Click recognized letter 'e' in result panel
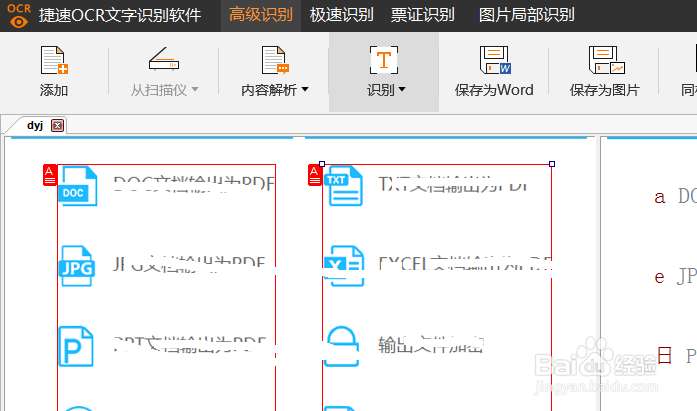The image size is (697, 411). pyautogui.click(x=660, y=277)
